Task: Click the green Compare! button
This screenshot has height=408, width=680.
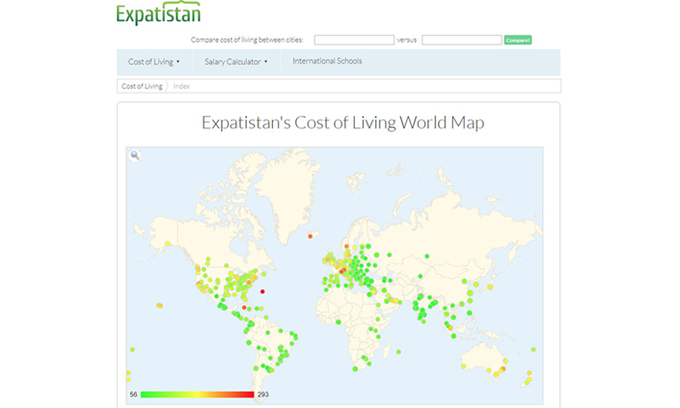Action: [x=518, y=40]
